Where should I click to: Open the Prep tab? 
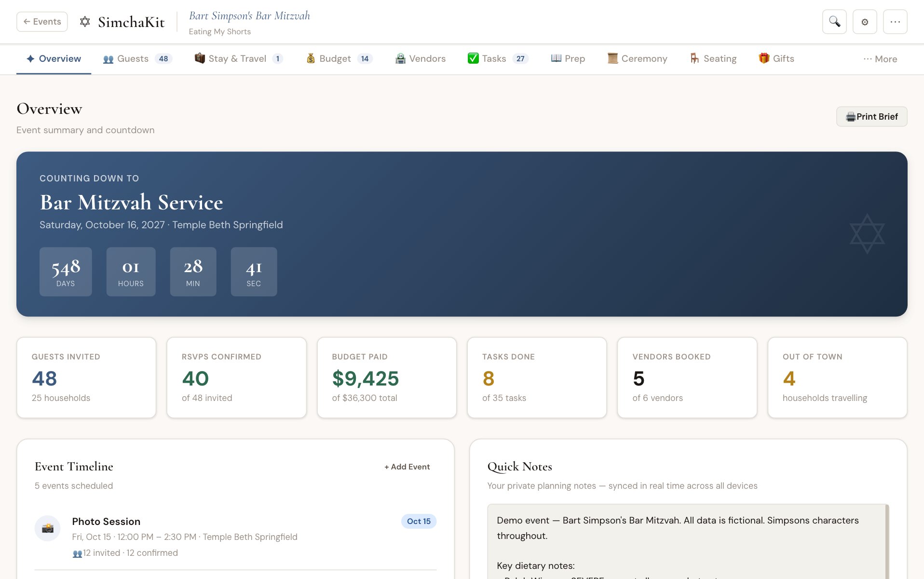point(568,59)
